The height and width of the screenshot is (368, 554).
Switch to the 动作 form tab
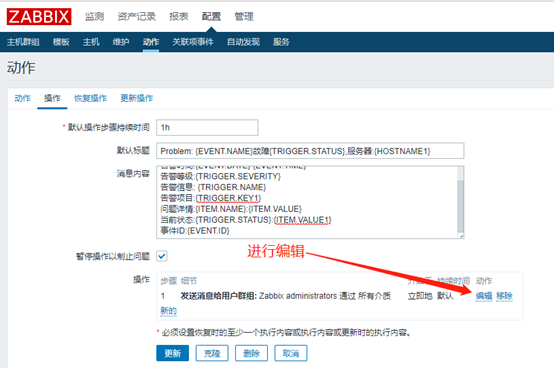(x=22, y=98)
